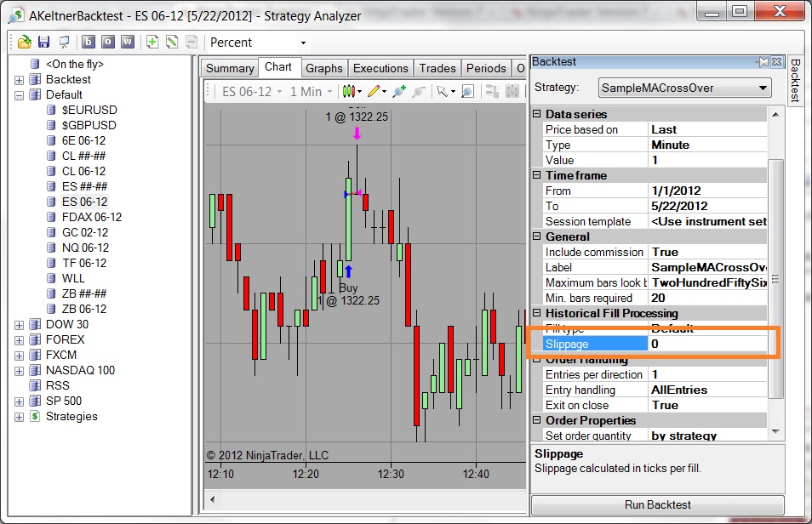Switch to the Graphs tab
The image size is (812, 524).
(x=324, y=68)
